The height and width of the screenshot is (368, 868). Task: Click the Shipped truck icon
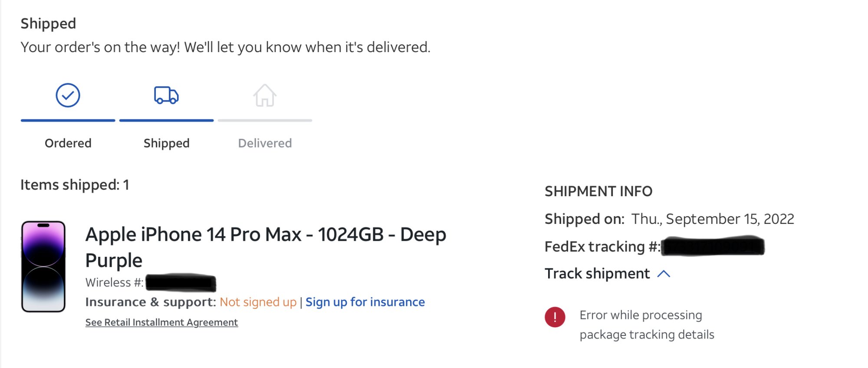[166, 95]
